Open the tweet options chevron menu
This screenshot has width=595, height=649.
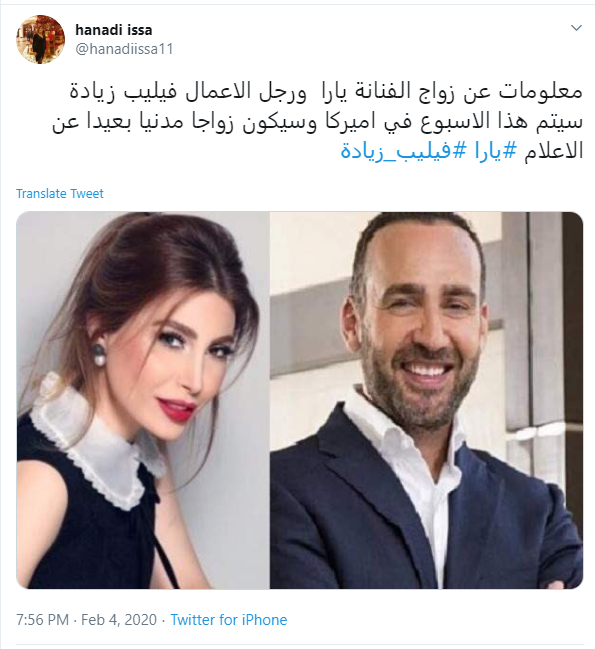[576, 28]
